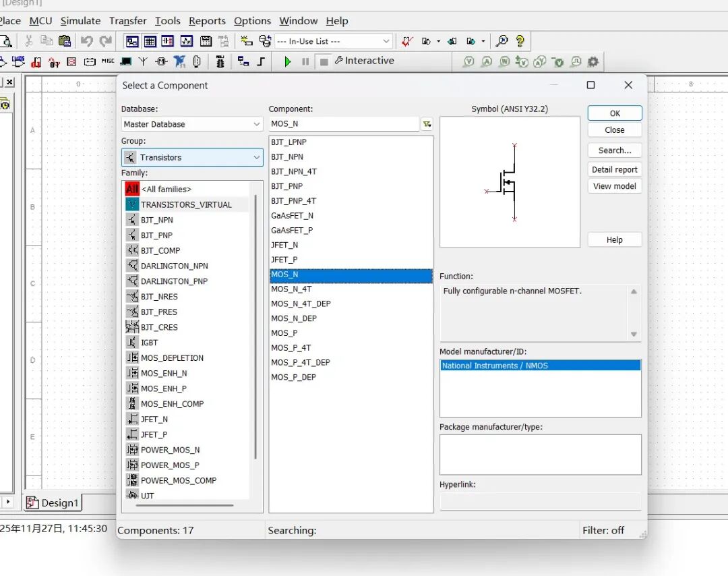This screenshot has width=728, height=576.
Task: Place Bus icon in toolbar
Action: pos(262,61)
